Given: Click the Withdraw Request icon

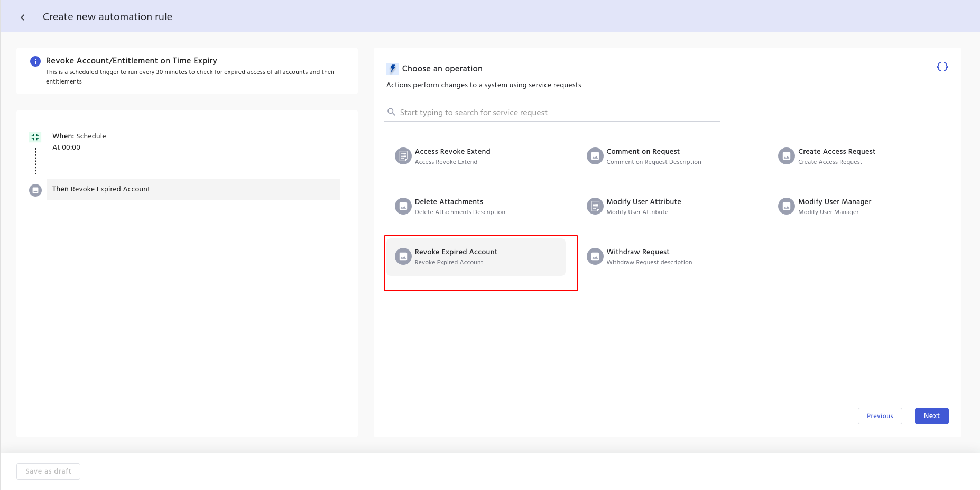Looking at the screenshot, I should coord(595,256).
